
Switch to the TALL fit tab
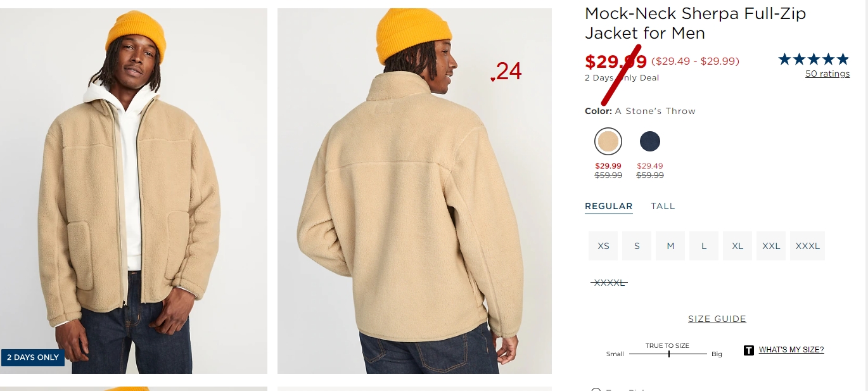(x=663, y=206)
